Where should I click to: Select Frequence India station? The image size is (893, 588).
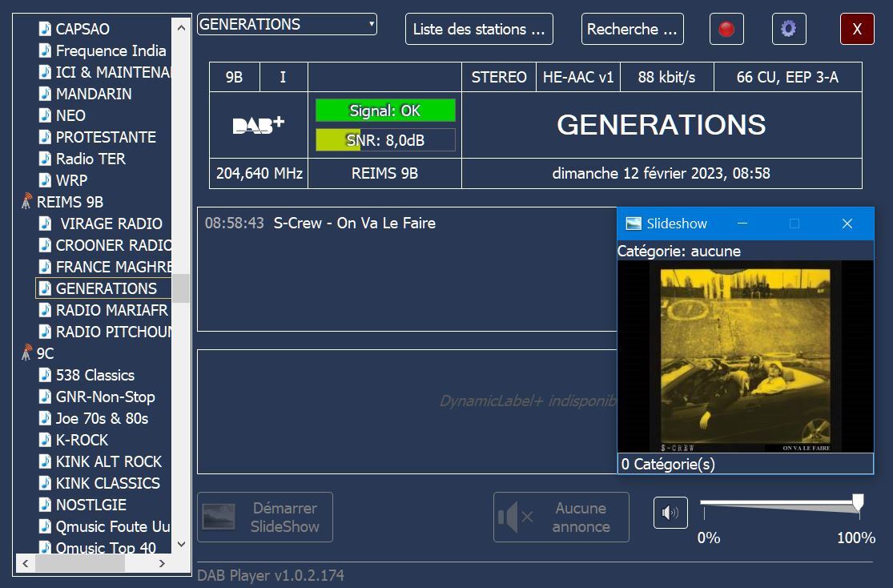coord(111,50)
